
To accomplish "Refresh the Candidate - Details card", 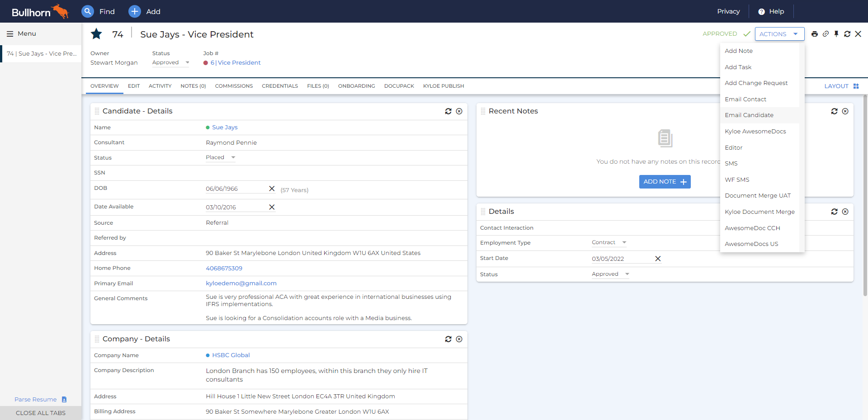I will (x=448, y=111).
